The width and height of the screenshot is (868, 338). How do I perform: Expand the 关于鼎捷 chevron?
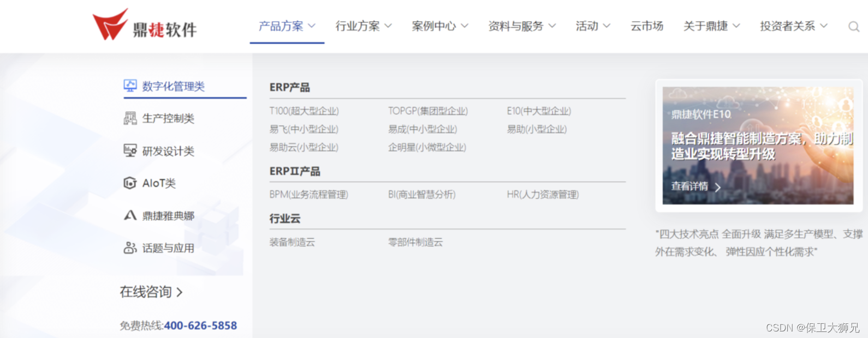pos(736,26)
